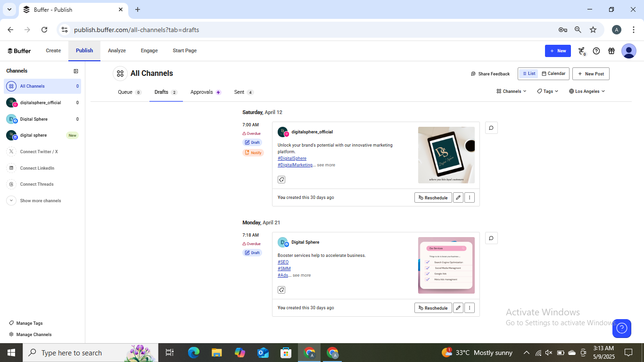Viewport: 644px width, 362px height.
Task: Collapse the Channels sidebar panel icon
Action: (76, 71)
